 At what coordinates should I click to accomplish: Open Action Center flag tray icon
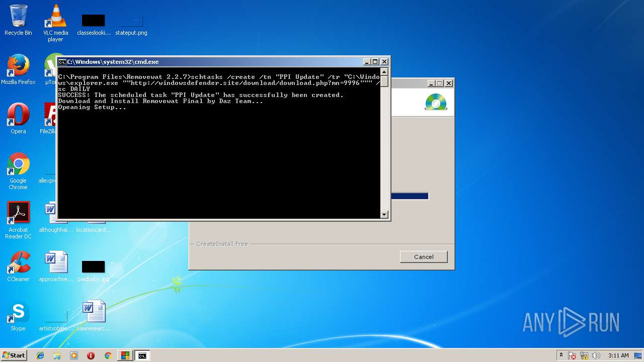pyautogui.click(x=573, y=356)
